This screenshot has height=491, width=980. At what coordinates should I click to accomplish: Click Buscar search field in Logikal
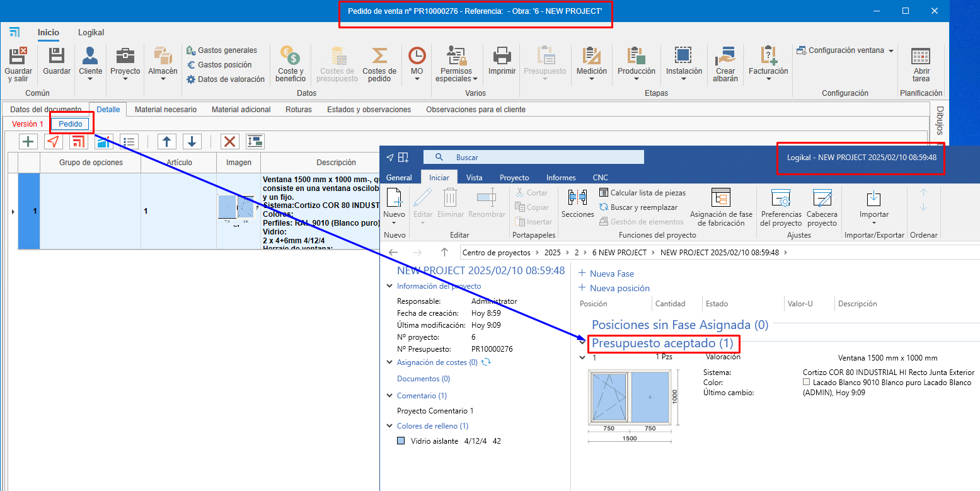534,157
